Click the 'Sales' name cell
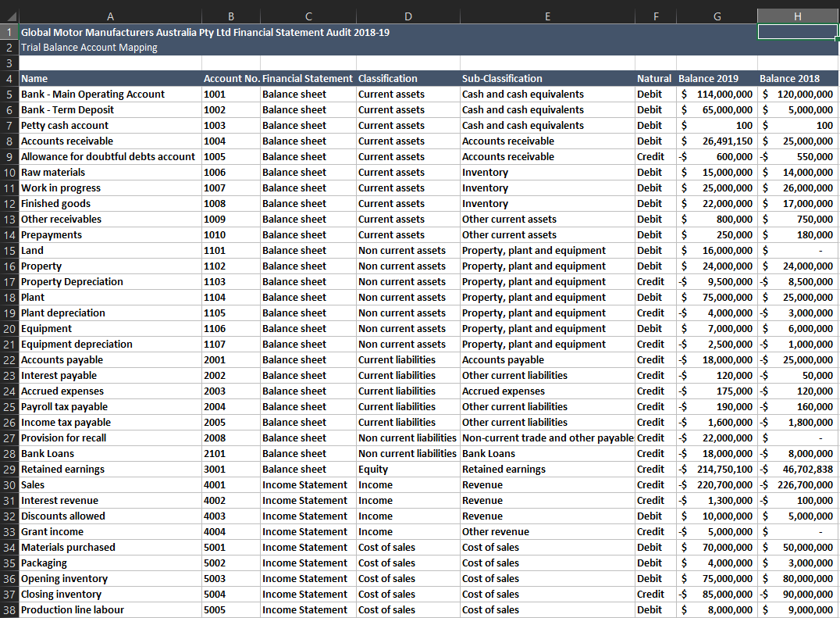 tap(110, 485)
